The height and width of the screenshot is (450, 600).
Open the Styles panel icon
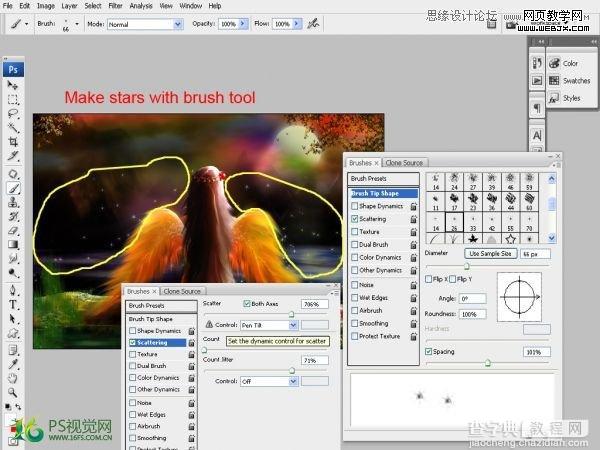click(x=554, y=98)
